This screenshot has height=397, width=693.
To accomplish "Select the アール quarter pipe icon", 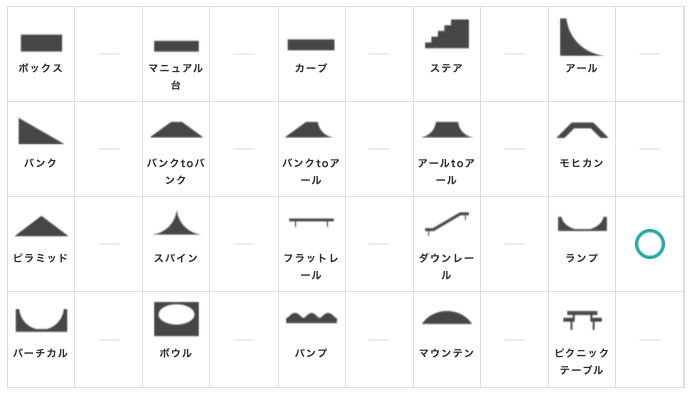I will click(582, 37).
